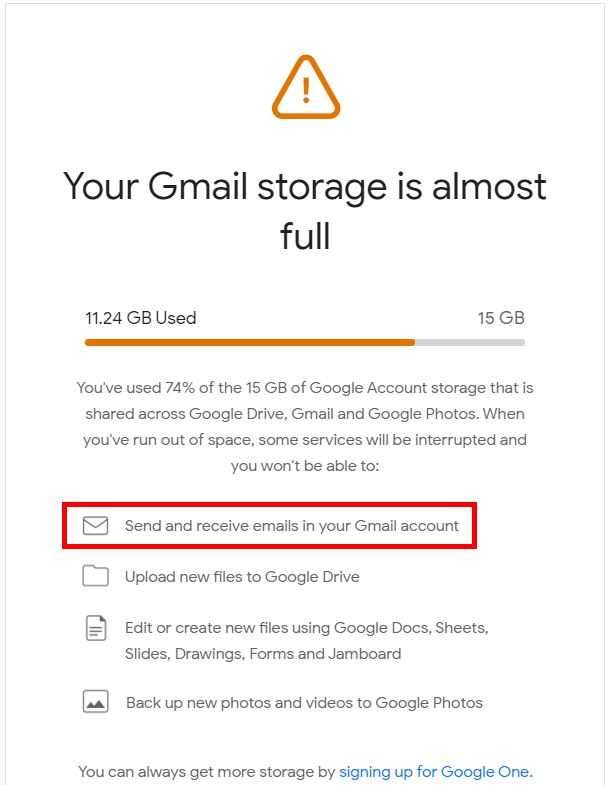Click the "11.24 GB Used" label
The width and height of the screenshot is (609, 785).
click(141, 318)
